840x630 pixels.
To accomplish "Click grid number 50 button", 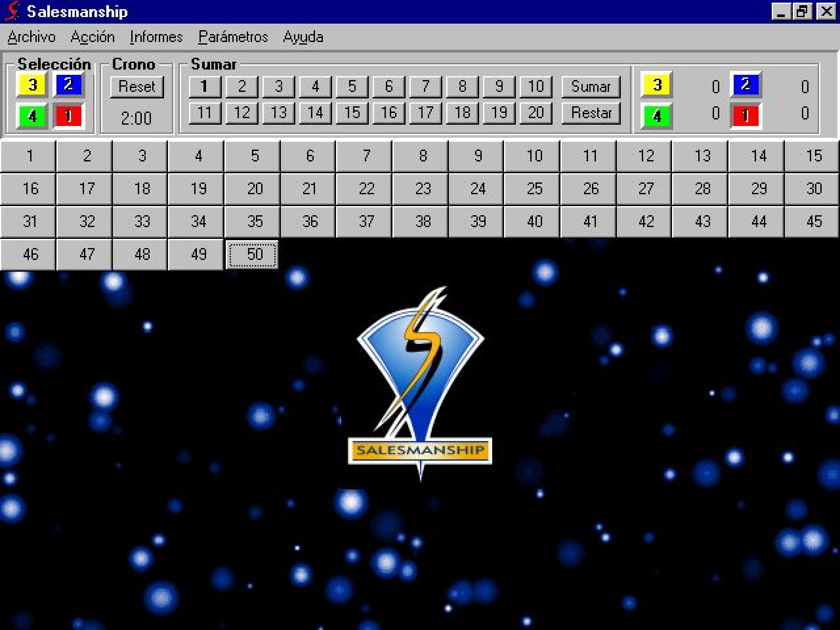I will [x=252, y=254].
